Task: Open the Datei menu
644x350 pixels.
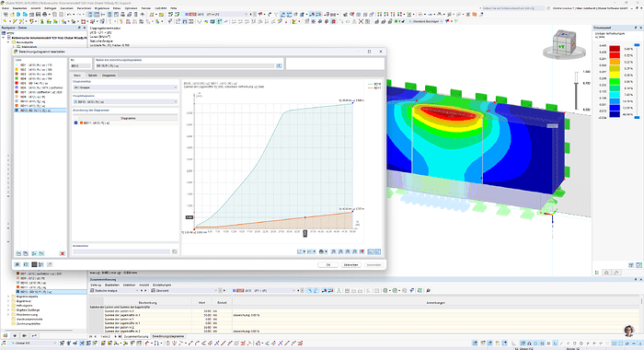Action: click(6, 7)
